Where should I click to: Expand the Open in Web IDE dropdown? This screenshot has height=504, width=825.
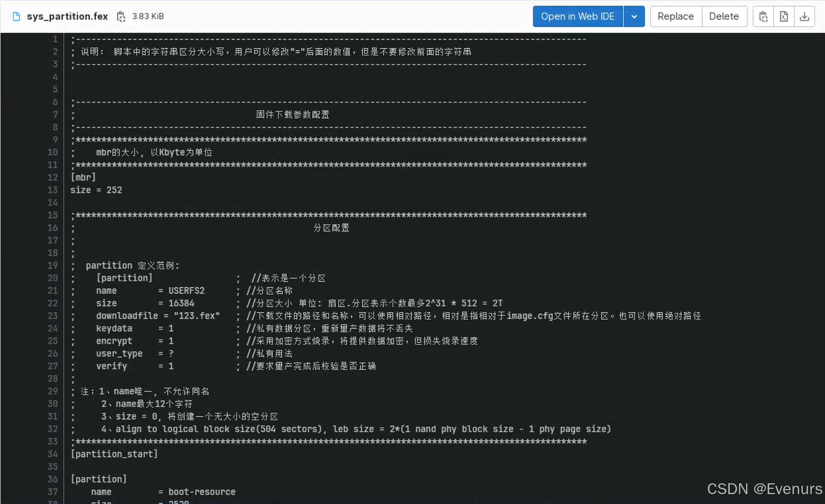634,16
